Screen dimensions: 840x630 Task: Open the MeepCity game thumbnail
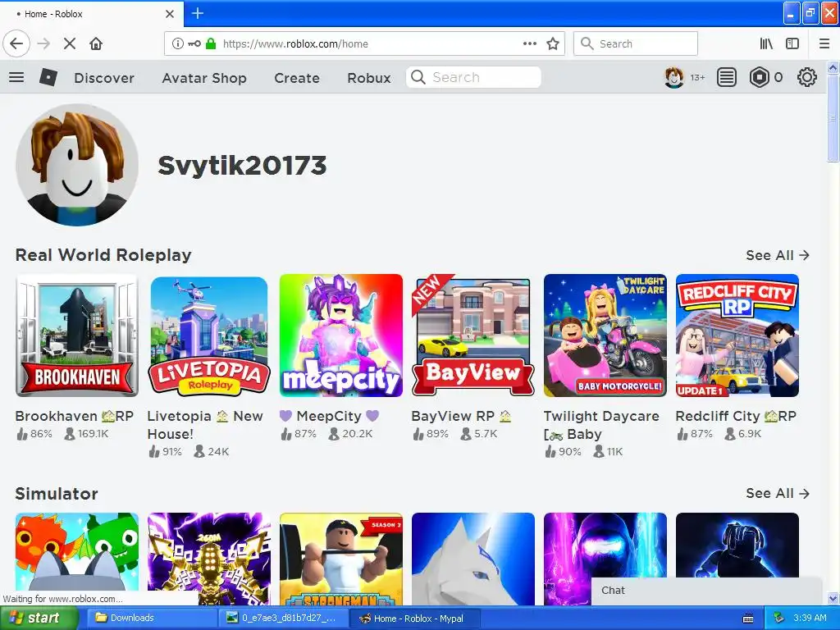point(341,336)
